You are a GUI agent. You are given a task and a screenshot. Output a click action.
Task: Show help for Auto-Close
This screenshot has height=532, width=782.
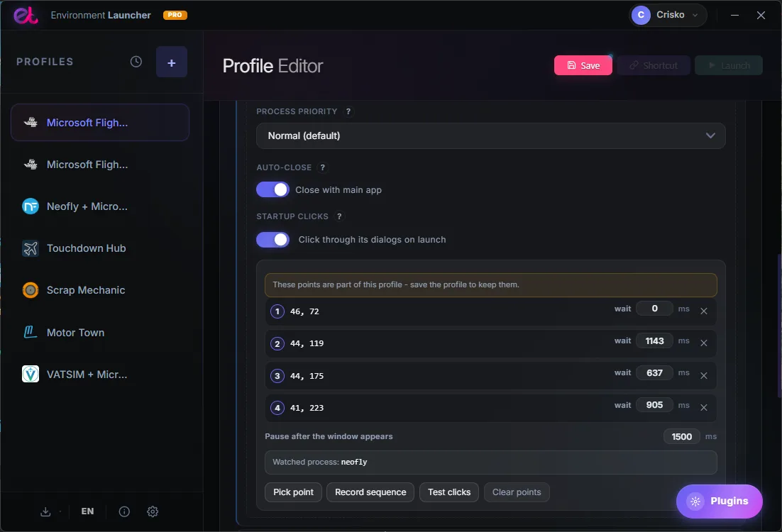[323, 167]
